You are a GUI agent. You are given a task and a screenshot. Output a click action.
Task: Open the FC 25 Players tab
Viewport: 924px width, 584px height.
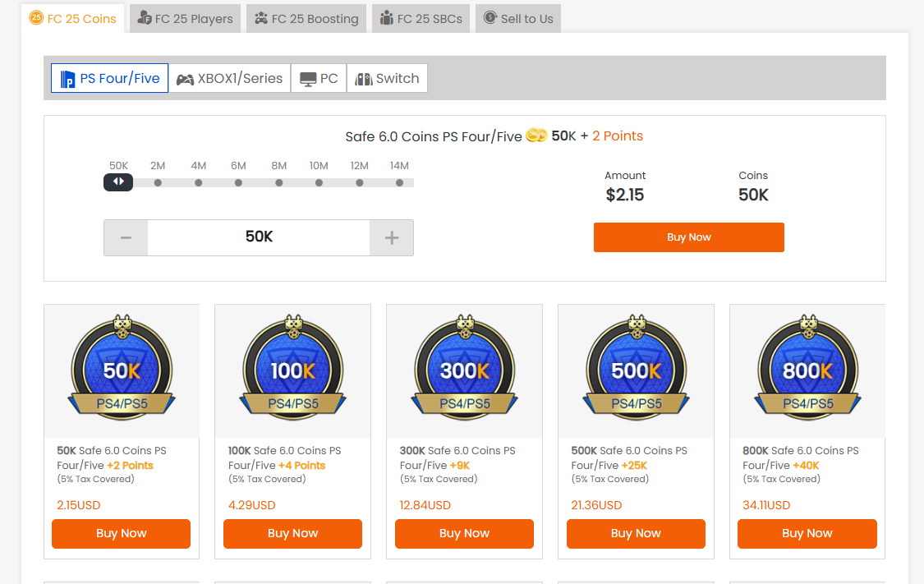tap(185, 18)
